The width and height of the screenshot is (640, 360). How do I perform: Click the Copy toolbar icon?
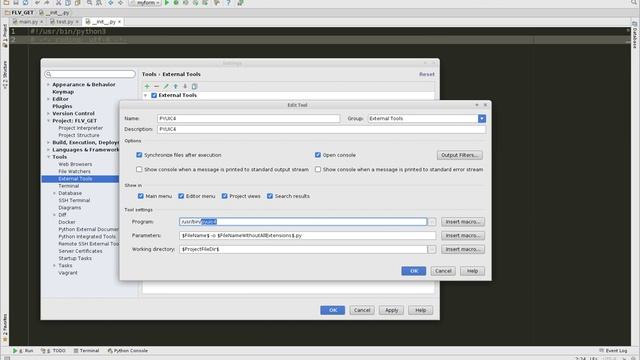(68, 2)
